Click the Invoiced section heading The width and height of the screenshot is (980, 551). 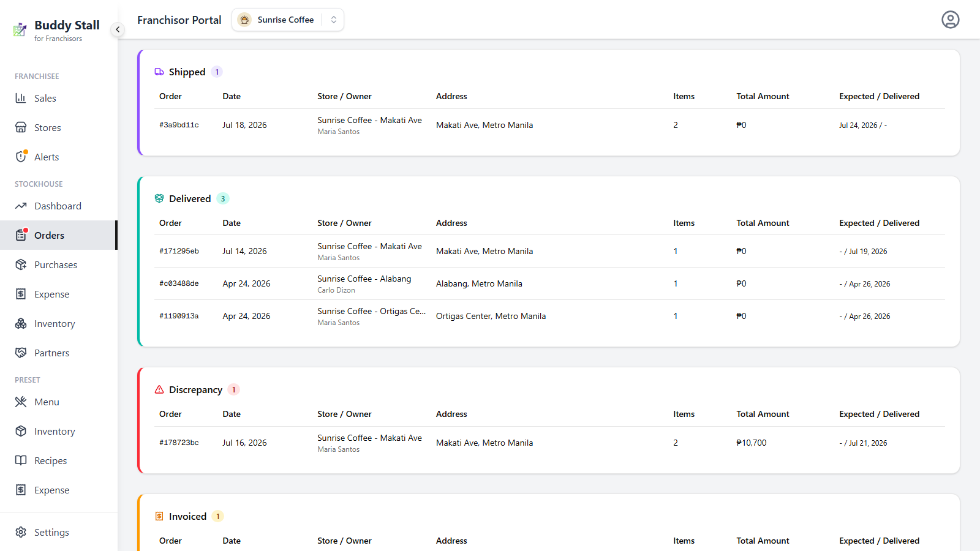click(x=188, y=516)
